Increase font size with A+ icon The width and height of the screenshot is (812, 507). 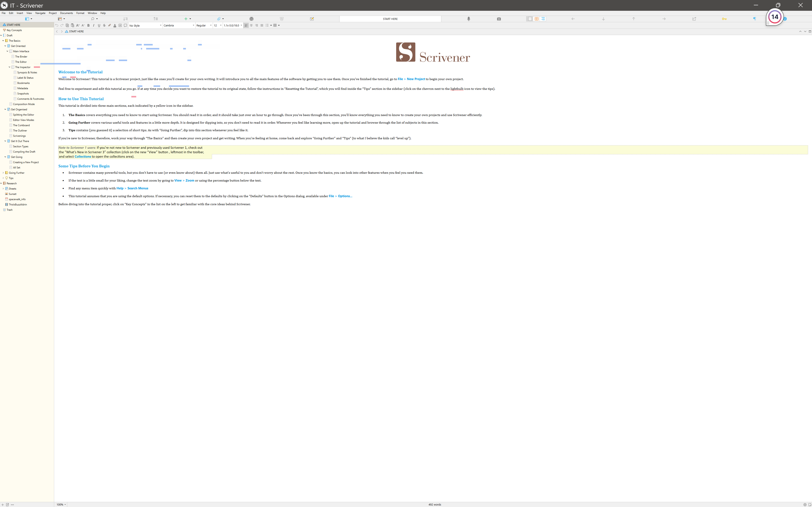[78, 26]
